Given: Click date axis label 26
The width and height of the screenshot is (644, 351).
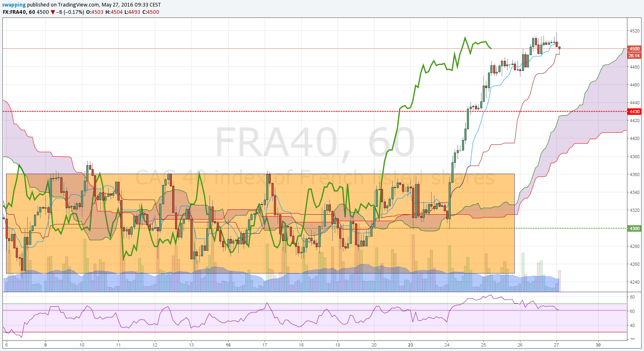Looking at the screenshot, I should click(x=520, y=345).
